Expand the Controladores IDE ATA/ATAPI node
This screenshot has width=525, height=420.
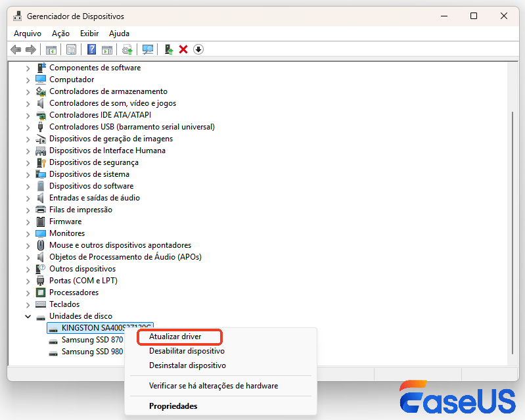click(x=28, y=115)
